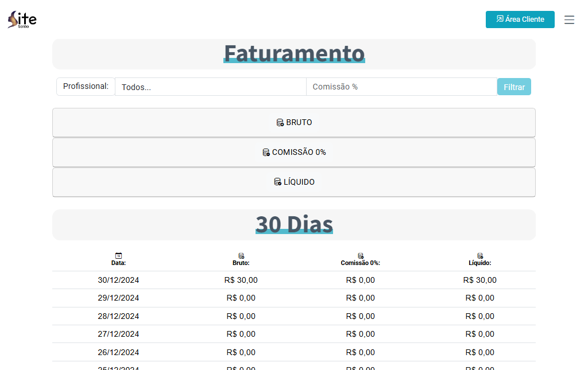This screenshot has width=588, height=370.
Task: Click the coins icon beside COMISSÃO 0%
Action: pos(266,152)
